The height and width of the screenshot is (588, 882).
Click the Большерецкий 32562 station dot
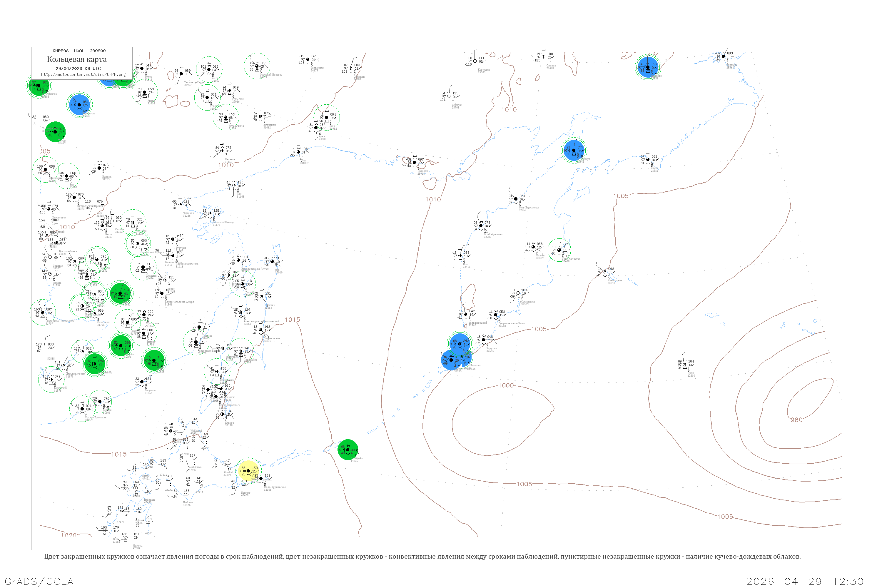click(465, 314)
